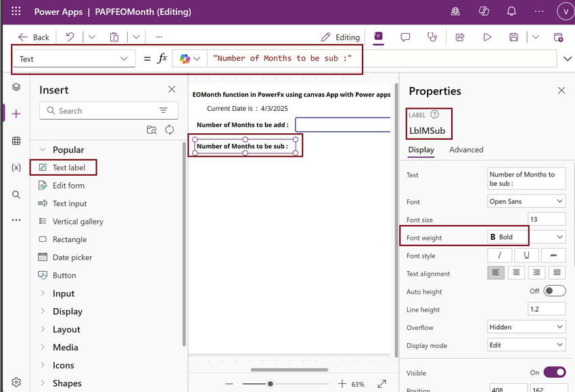Open the Tree view layers icon
Image resolution: width=575 pixels, height=392 pixels.
click(x=16, y=87)
